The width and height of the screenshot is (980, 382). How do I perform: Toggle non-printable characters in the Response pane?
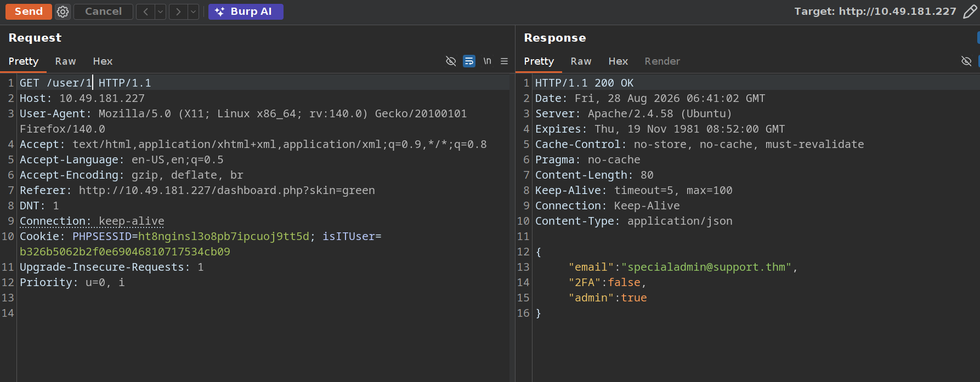tap(966, 61)
